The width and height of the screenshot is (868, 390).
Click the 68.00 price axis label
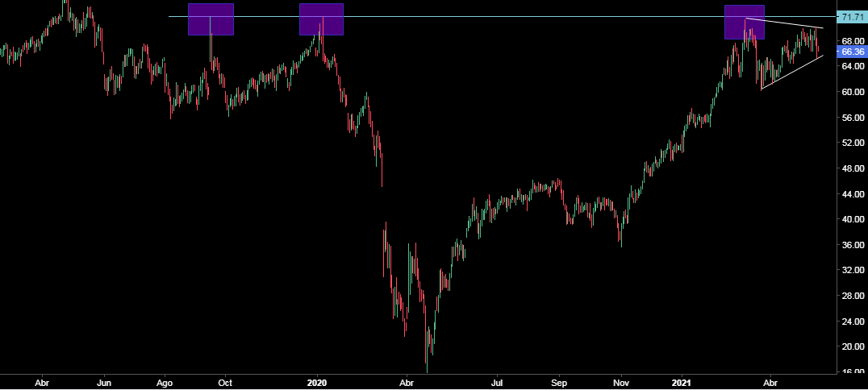853,41
